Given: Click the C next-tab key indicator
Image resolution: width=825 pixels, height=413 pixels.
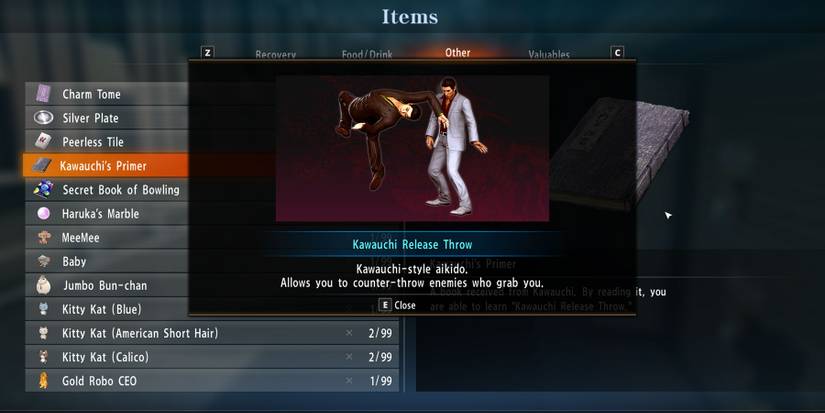Looking at the screenshot, I should point(617,53).
